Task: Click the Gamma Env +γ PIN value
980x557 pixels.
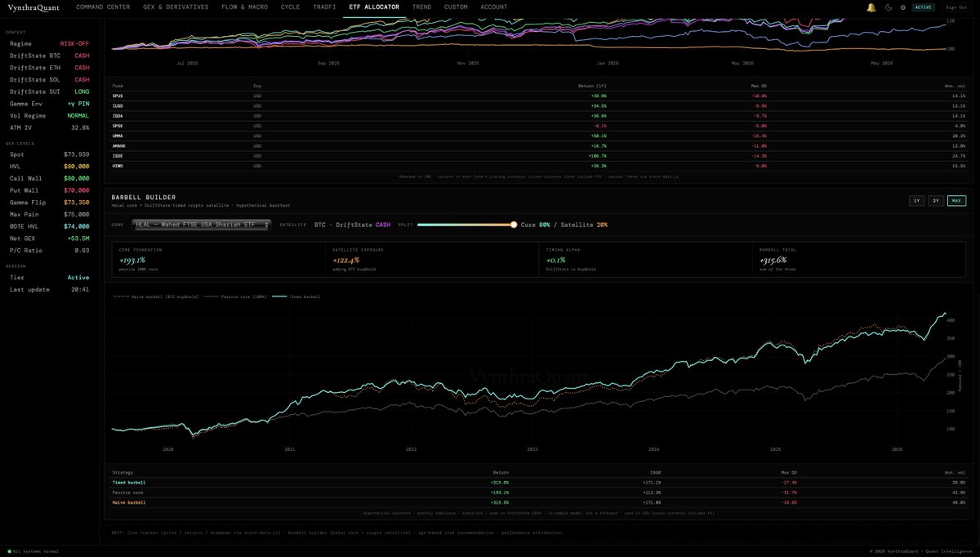Action: pos(78,104)
